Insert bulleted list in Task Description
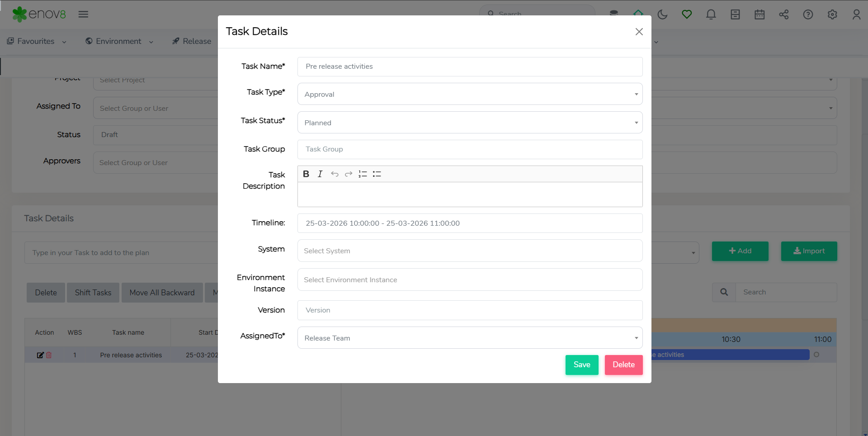Image resolution: width=868 pixels, height=436 pixels. point(377,174)
